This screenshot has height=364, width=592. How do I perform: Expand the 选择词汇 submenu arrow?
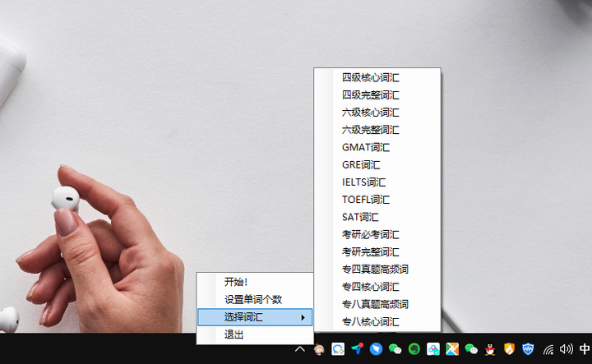303,317
